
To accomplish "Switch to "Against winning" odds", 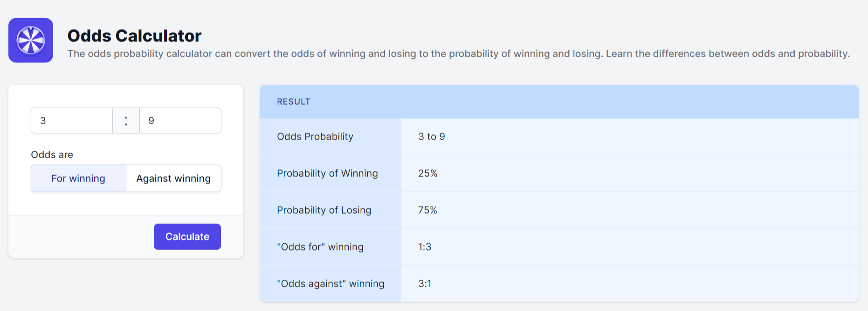I will pos(173,178).
